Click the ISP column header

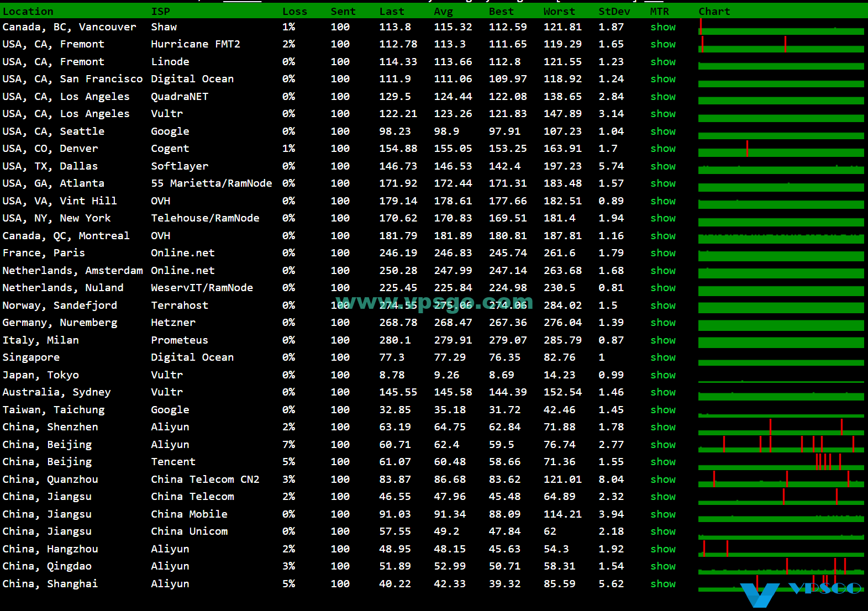click(x=161, y=12)
